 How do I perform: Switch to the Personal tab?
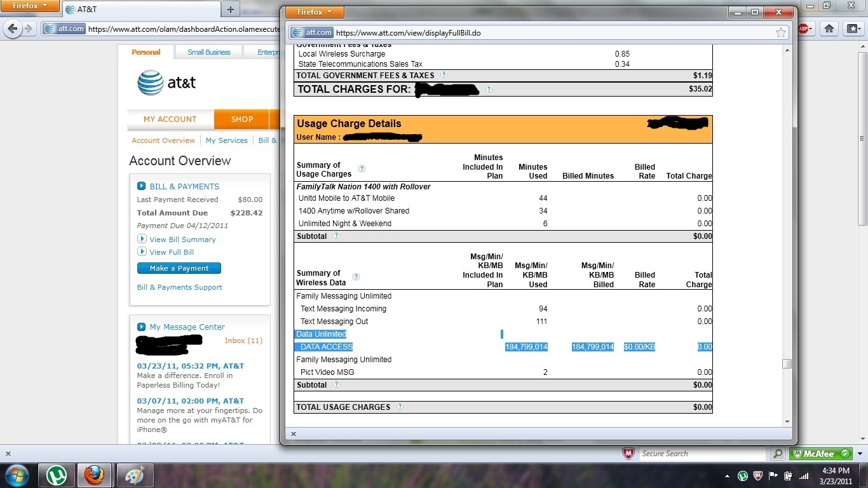146,52
